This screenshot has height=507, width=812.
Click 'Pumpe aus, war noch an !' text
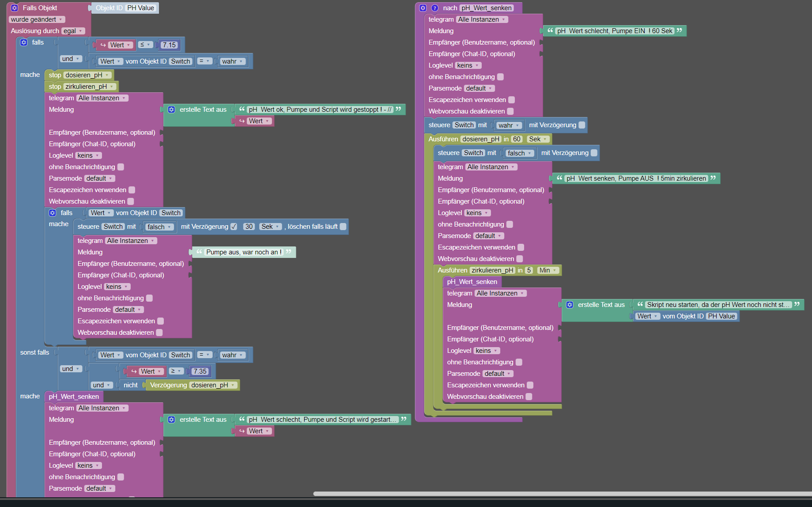[x=244, y=252]
